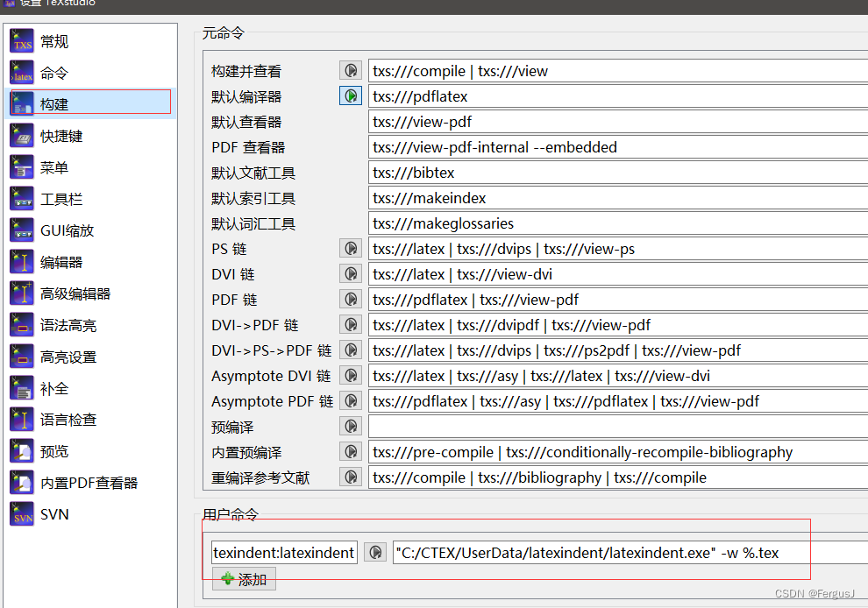Click the run icon for PS 链
The width and height of the screenshot is (868, 608).
pyautogui.click(x=351, y=249)
